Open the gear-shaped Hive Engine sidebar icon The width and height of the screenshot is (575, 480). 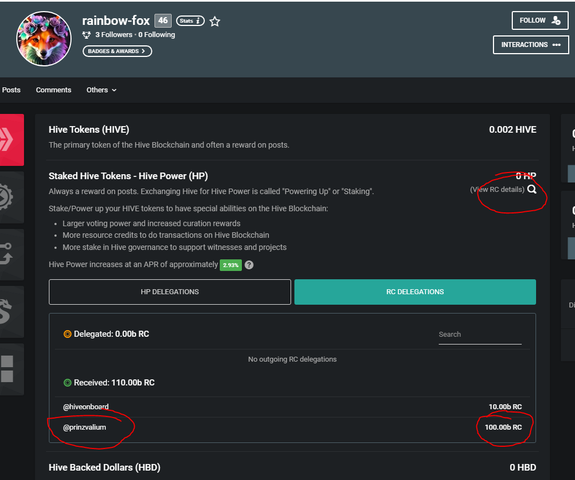point(12,197)
